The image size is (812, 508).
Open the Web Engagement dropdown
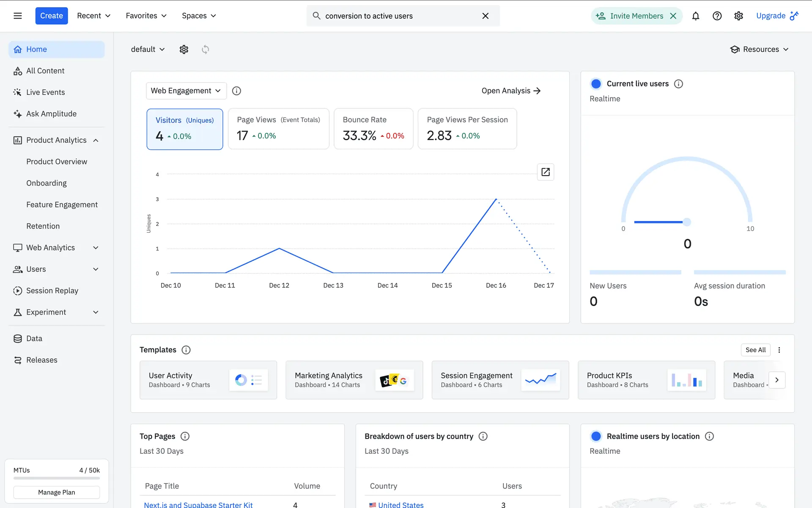click(186, 91)
